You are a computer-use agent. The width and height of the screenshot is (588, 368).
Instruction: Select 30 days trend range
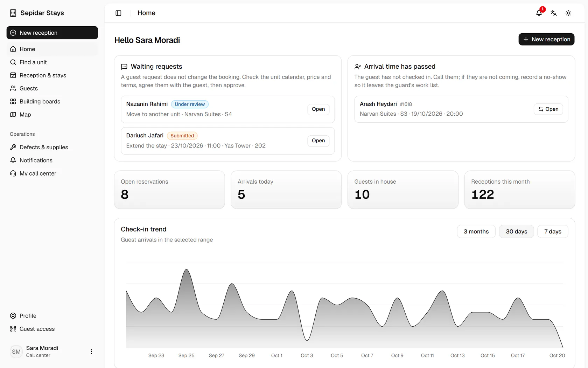(x=516, y=232)
